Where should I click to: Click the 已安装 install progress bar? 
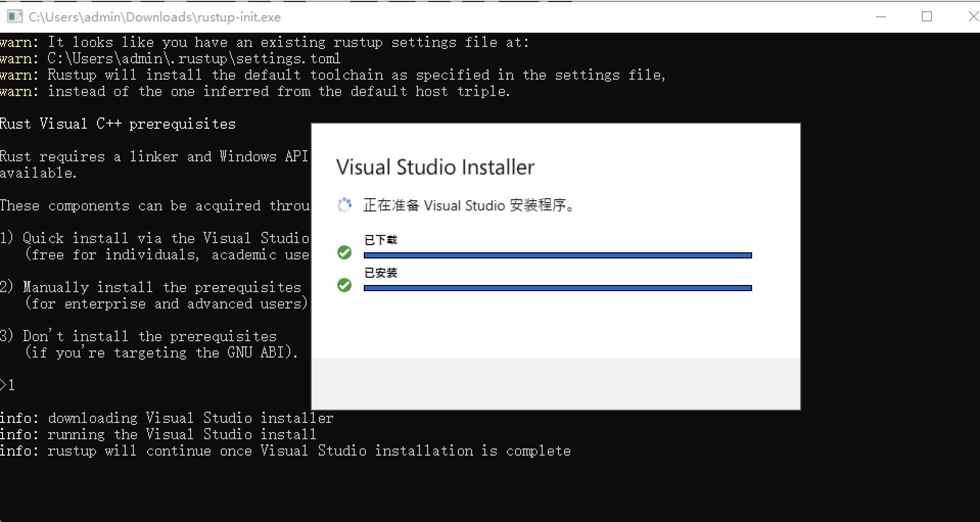click(x=557, y=288)
